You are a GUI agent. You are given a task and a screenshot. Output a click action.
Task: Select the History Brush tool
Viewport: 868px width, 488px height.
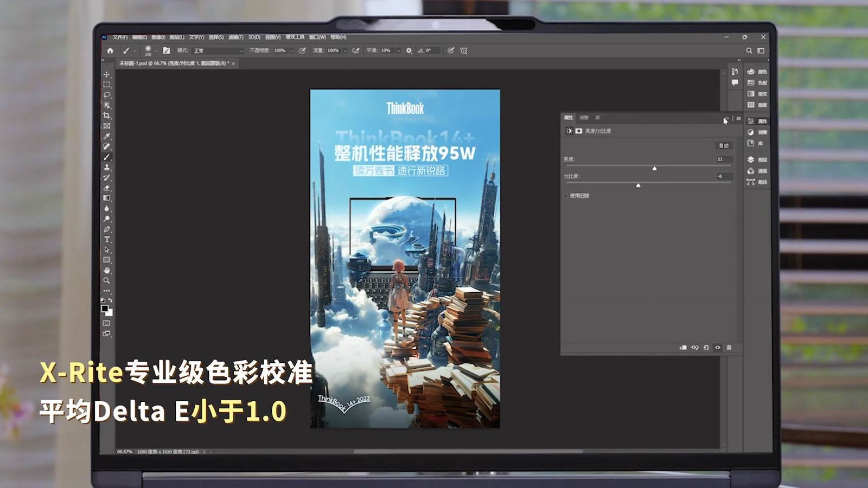tap(107, 177)
